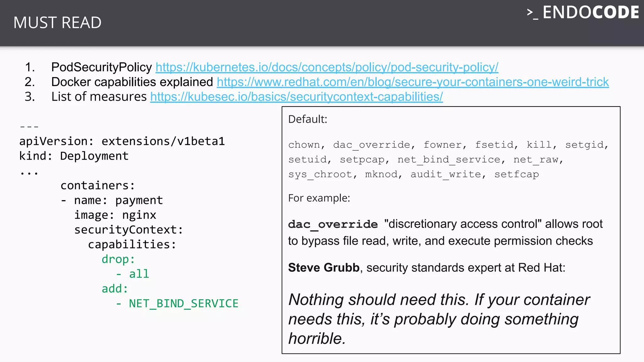The height and width of the screenshot is (362, 644).
Task: Click the 'chown, dac_override, fowner' capabilities line
Action: [x=449, y=145]
